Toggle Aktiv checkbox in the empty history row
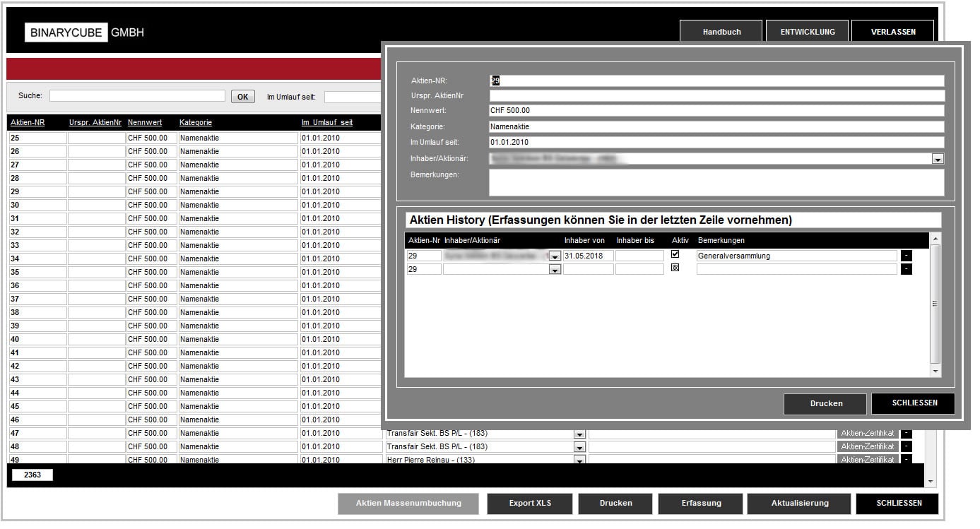 point(675,268)
